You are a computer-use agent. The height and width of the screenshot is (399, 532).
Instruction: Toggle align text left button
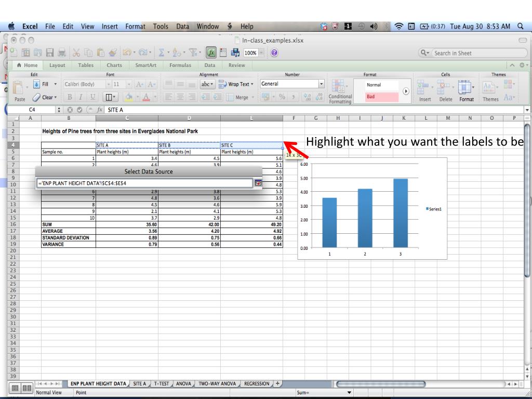tap(169, 97)
